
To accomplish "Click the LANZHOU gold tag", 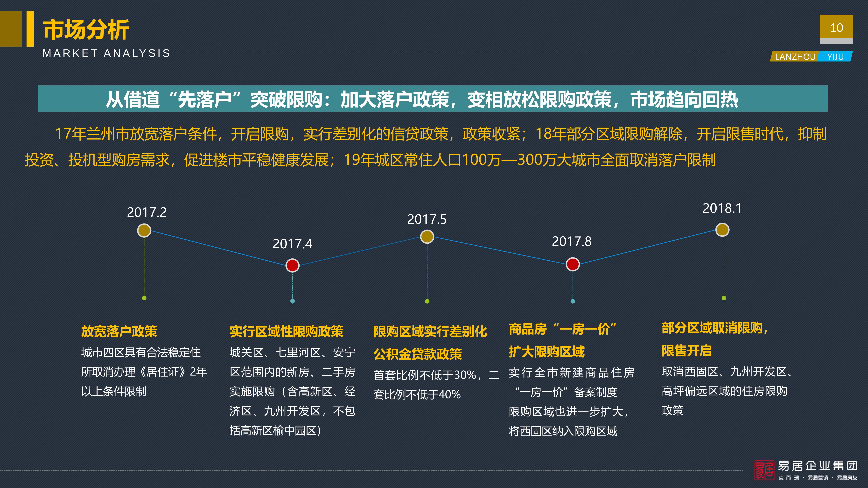I will tap(795, 57).
